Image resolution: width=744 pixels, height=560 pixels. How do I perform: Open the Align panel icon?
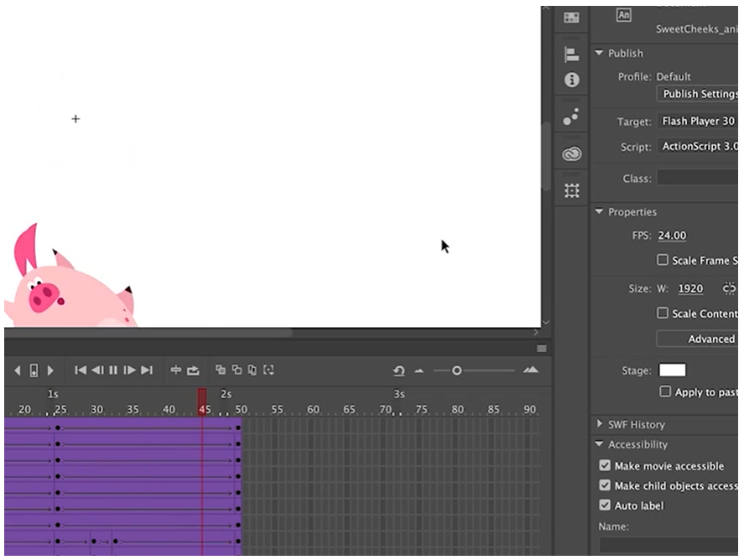[x=571, y=54]
